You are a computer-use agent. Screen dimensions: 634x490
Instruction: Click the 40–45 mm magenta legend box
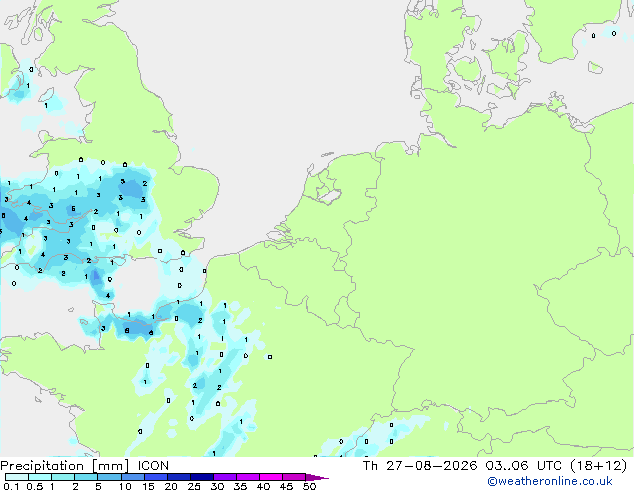click(271, 477)
